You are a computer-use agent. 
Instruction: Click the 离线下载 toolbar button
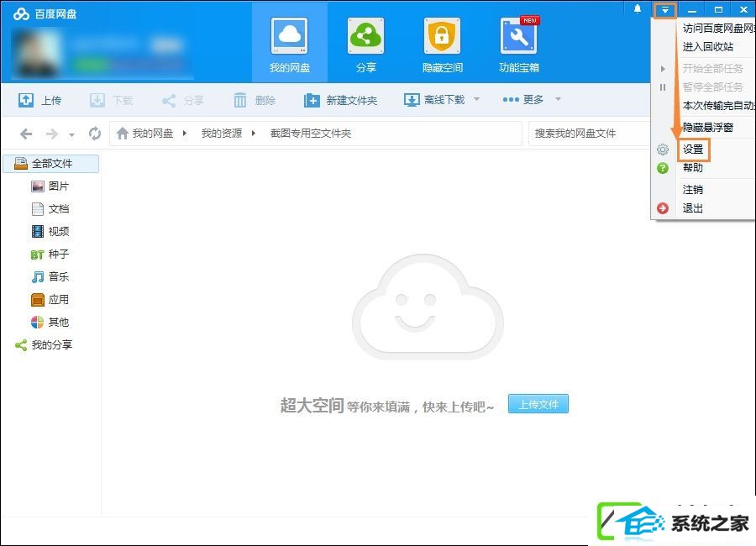coord(434,100)
